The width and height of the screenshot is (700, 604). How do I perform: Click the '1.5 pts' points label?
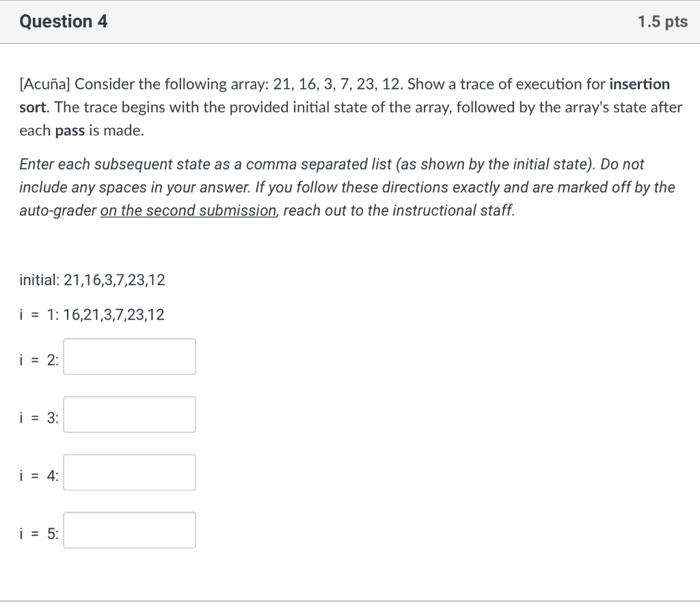tap(662, 21)
